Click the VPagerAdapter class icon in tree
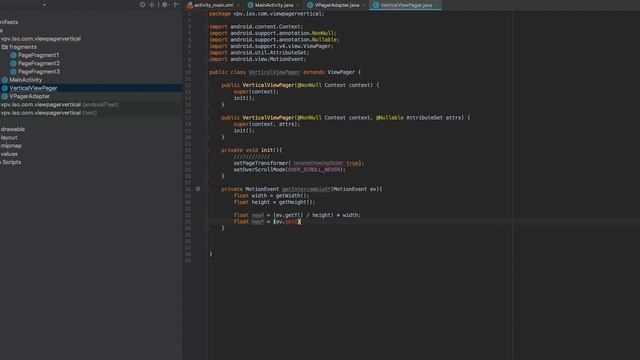The height and width of the screenshot is (360, 640). [x=4, y=96]
